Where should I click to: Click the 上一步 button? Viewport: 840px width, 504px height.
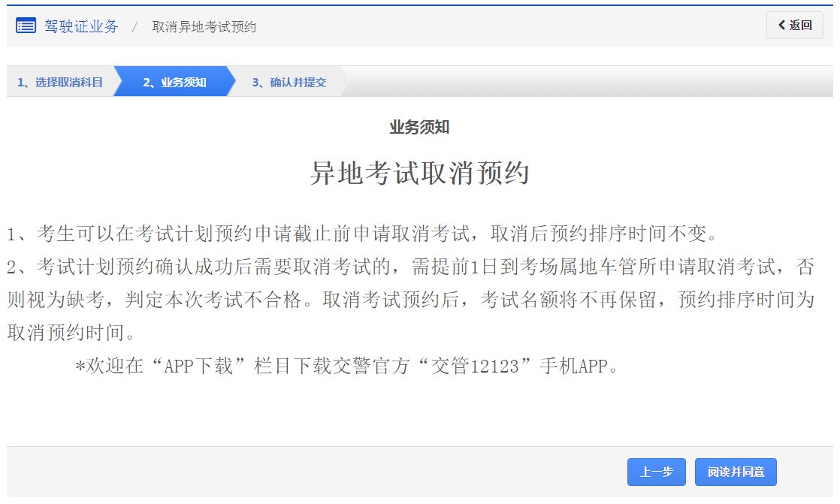656,472
